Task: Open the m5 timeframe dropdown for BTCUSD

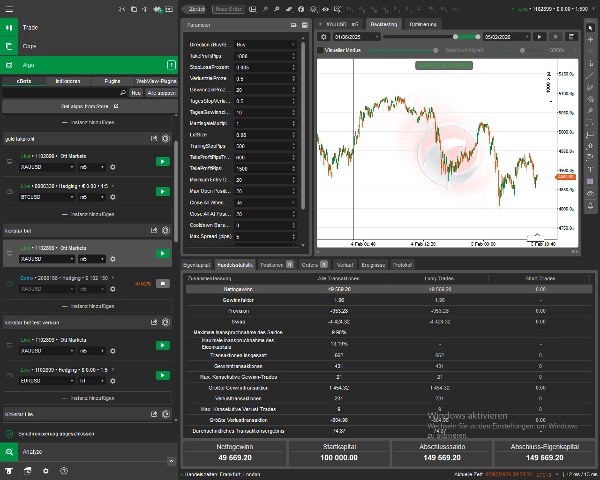Action: tap(90, 198)
